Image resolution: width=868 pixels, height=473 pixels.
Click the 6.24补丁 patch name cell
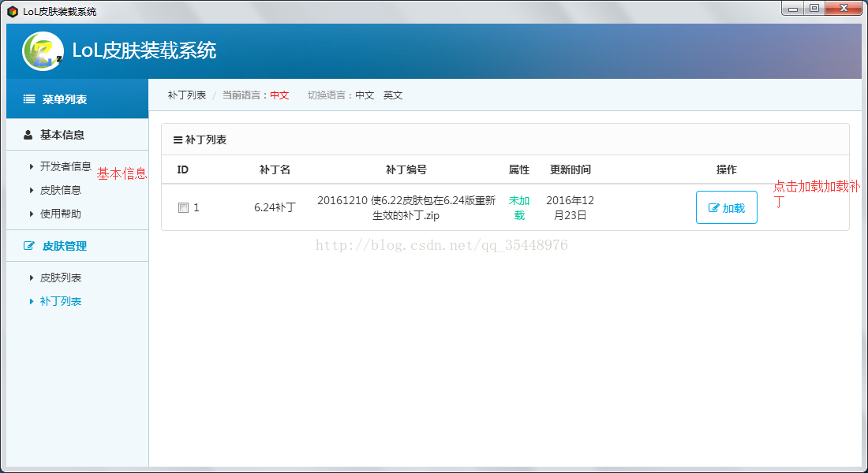click(275, 207)
